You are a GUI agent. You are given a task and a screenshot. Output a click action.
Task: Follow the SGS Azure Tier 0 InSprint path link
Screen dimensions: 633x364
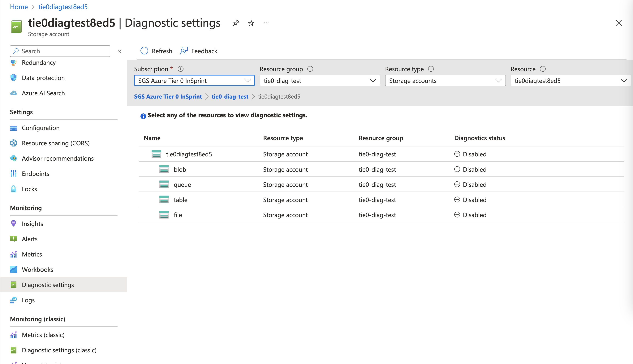tap(168, 96)
